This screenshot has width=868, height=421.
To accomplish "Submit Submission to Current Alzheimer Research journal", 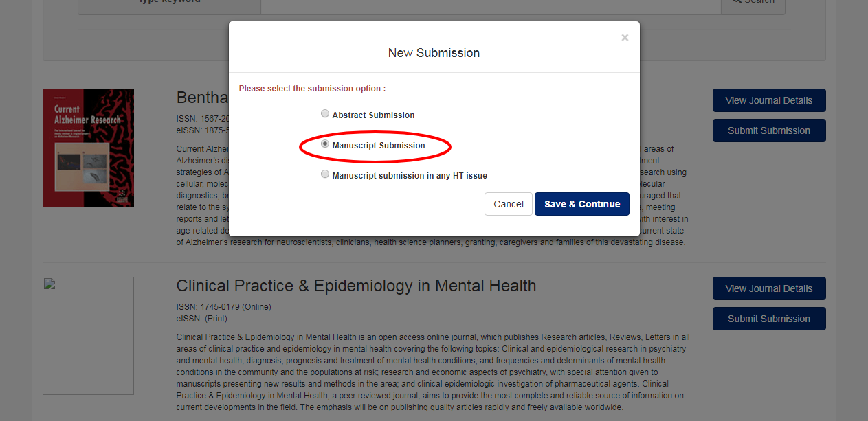I will coord(768,130).
